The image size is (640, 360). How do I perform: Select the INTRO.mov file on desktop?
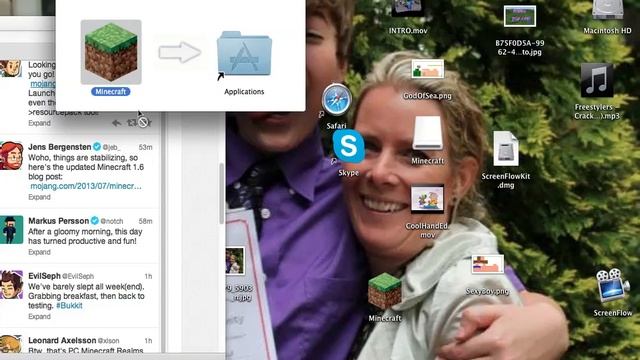pyautogui.click(x=408, y=8)
